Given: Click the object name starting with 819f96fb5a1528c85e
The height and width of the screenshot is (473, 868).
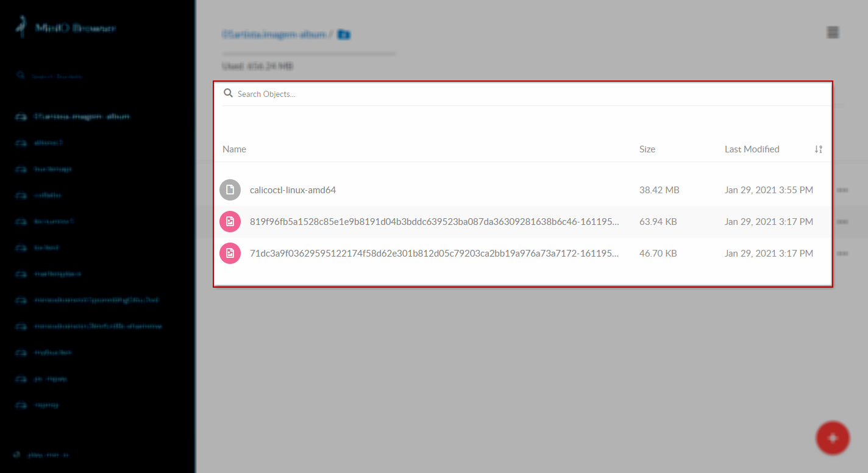Looking at the screenshot, I should pos(435,222).
